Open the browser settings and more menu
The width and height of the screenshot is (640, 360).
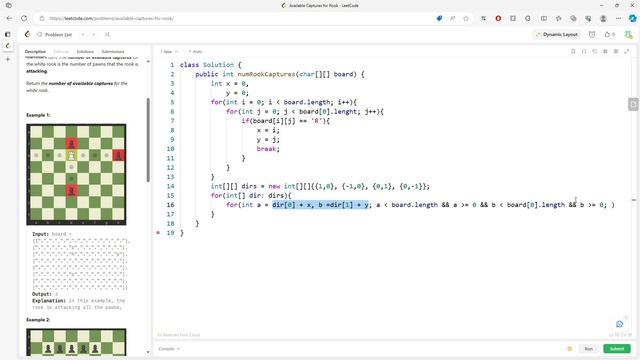click(x=618, y=18)
